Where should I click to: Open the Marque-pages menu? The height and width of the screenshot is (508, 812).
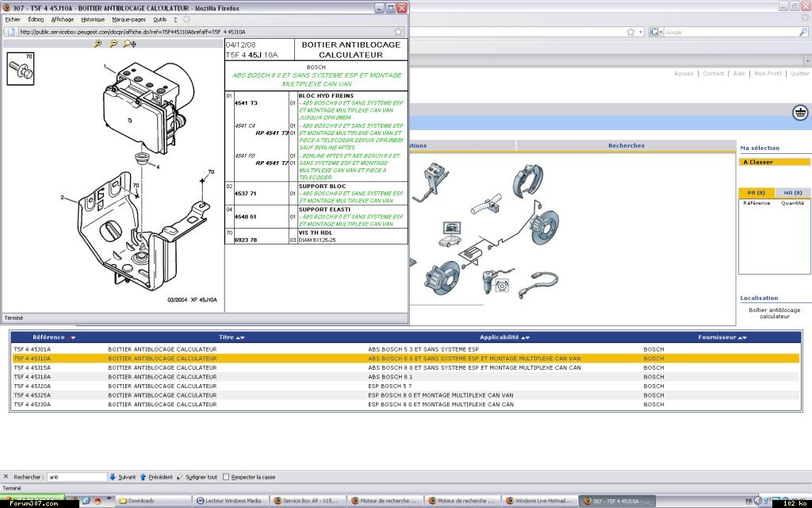click(129, 19)
